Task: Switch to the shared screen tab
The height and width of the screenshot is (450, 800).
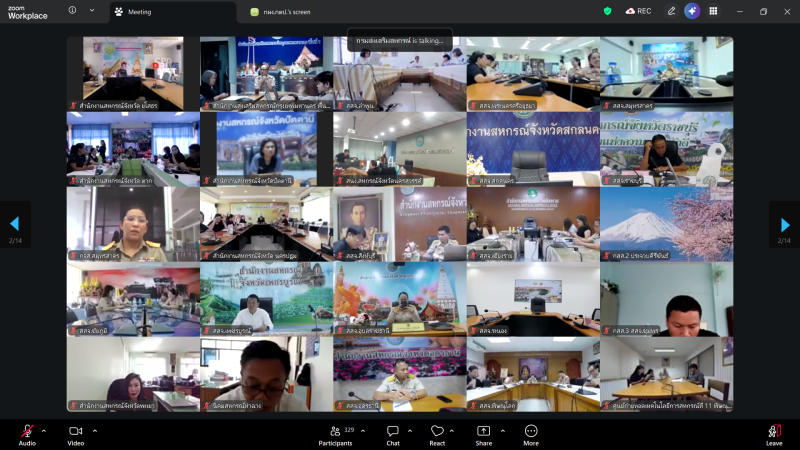Action: [x=290, y=11]
